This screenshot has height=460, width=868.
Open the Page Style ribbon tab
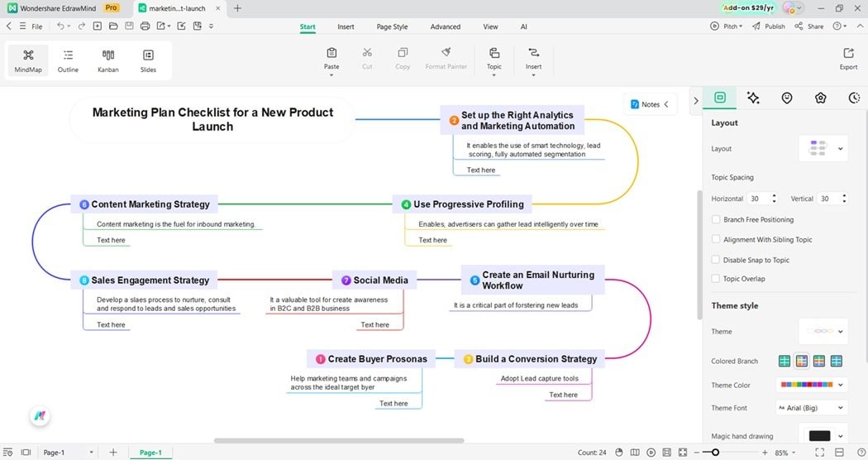[x=392, y=26]
